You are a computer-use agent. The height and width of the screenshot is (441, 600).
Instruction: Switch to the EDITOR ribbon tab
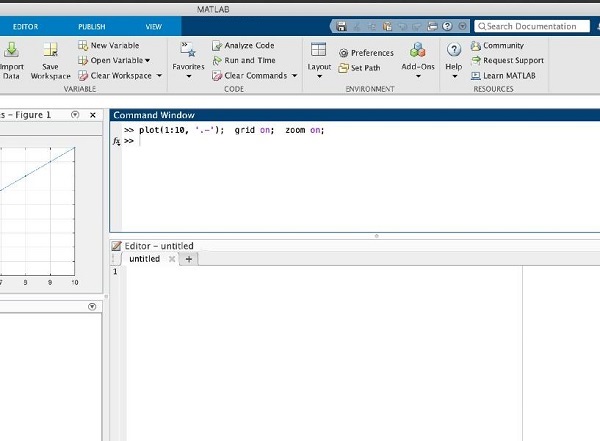25,27
